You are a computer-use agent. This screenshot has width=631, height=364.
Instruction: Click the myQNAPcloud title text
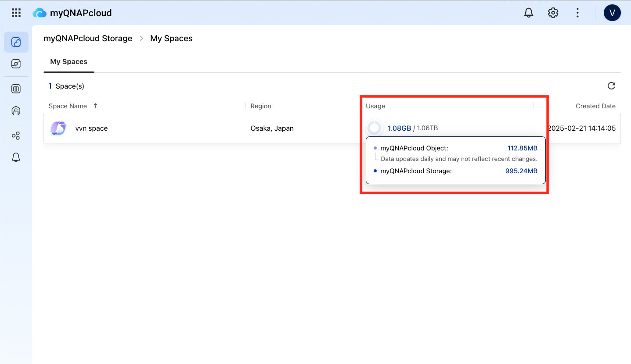(81, 13)
